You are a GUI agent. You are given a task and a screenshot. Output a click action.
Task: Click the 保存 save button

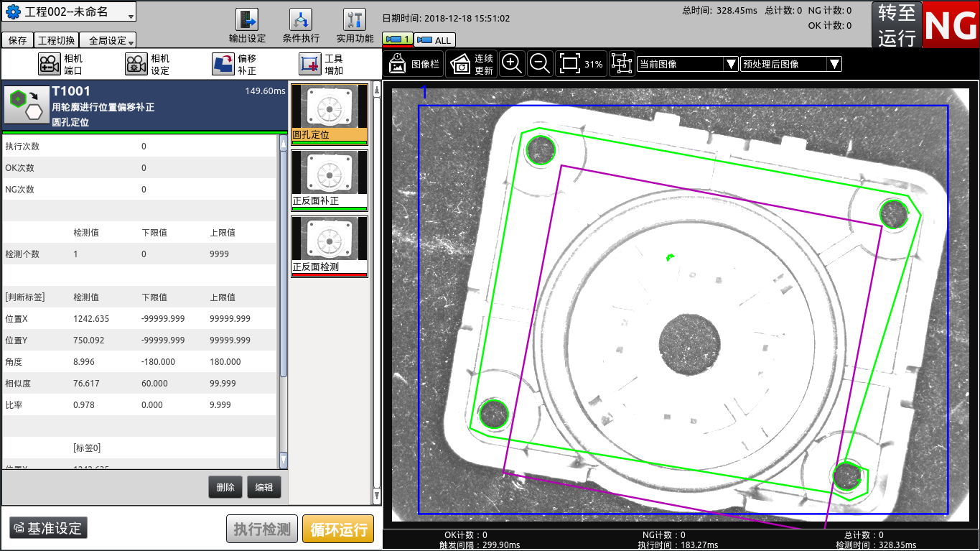pyautogui.click(x=18, y=40)
